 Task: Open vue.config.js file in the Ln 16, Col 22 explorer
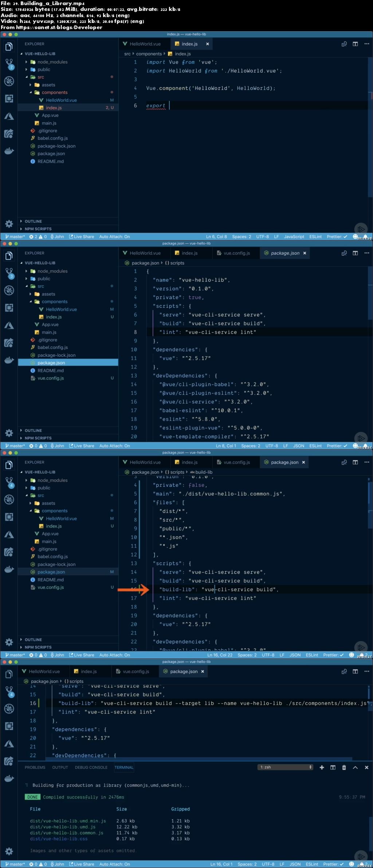[x=51, y=587]
